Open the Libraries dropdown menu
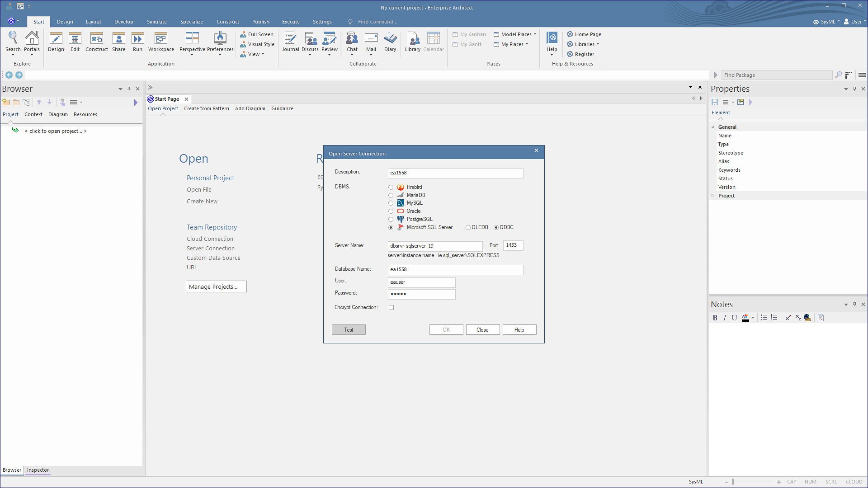Image resolution: width=868 pixels, height=488 pixels. pos(584,44)
